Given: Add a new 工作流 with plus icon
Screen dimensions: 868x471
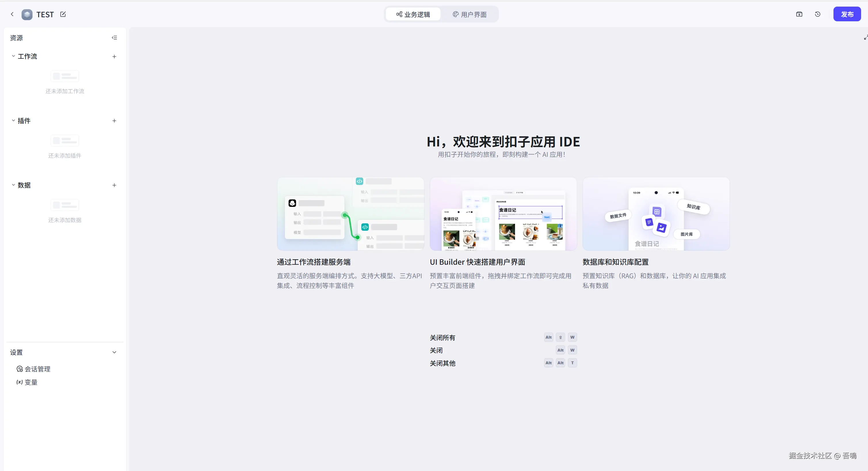Looking at the screenshot, I should (114, 57).
